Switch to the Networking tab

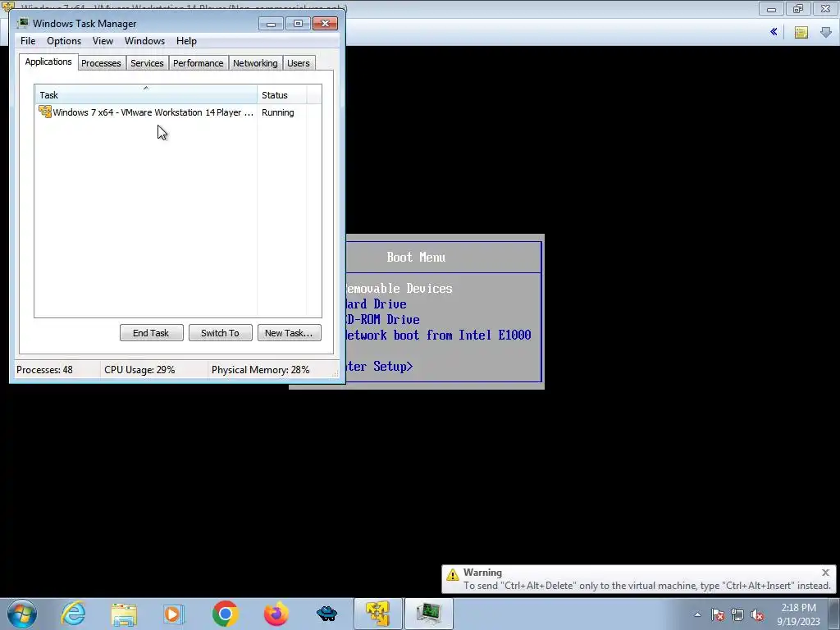point(255,63)
